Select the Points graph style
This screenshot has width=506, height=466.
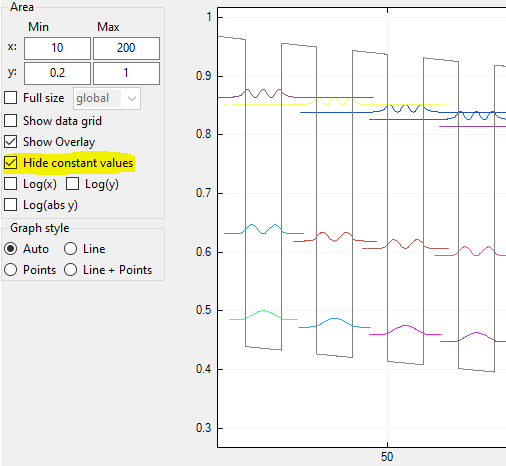click(11, 270)
